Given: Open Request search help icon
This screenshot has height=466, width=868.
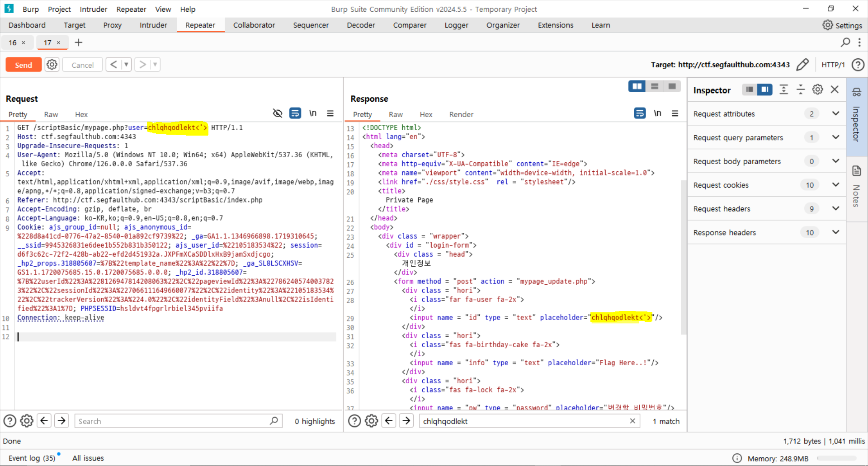Looking at the screenshot, I should 10,421.
